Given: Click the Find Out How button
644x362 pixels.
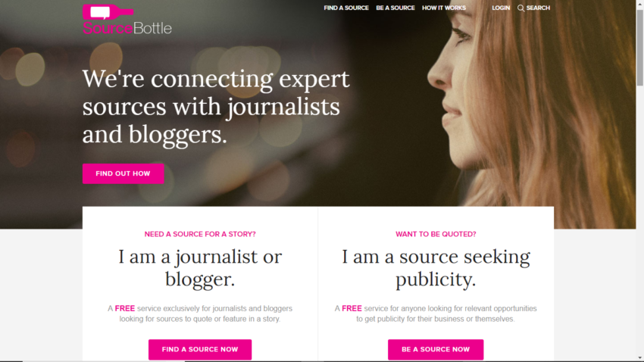Looking at the screenshot, I should coord(123,173).
